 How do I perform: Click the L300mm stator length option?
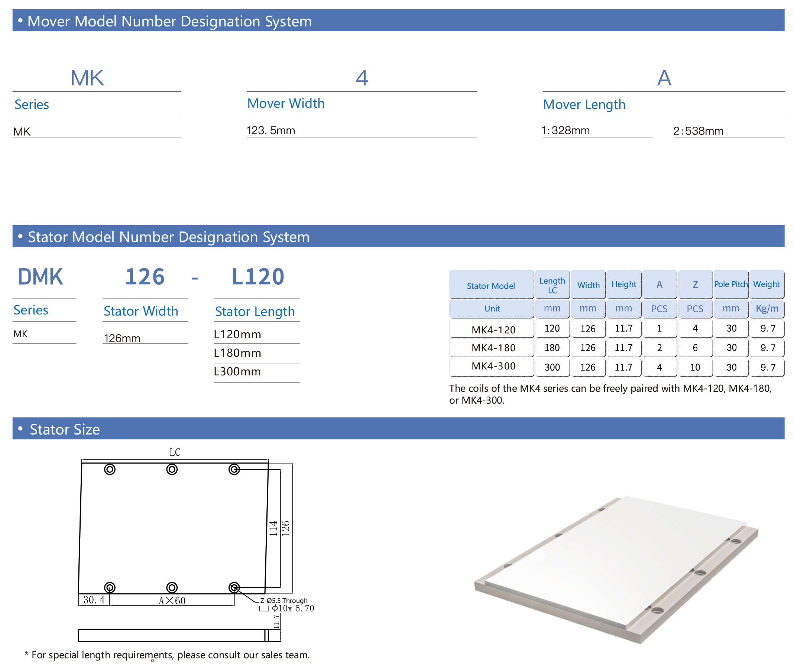tap(237, 371)
